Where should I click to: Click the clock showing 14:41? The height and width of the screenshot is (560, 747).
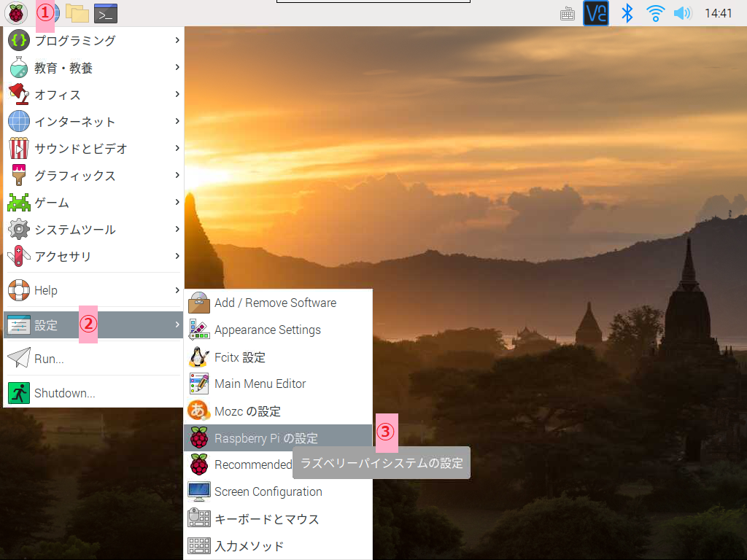tap(718, 13)
